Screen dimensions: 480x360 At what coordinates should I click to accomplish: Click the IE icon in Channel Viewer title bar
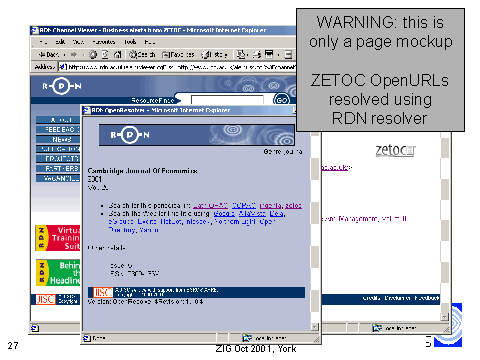point(35,30)
